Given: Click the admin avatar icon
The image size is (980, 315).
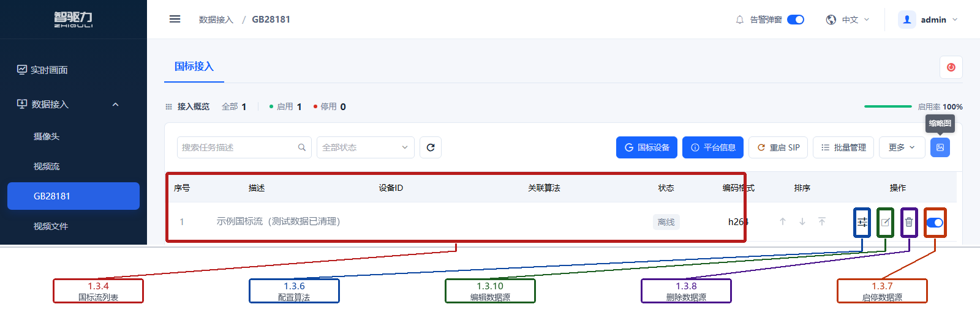Looking at the screenshot, I should (x=907, y=20).
